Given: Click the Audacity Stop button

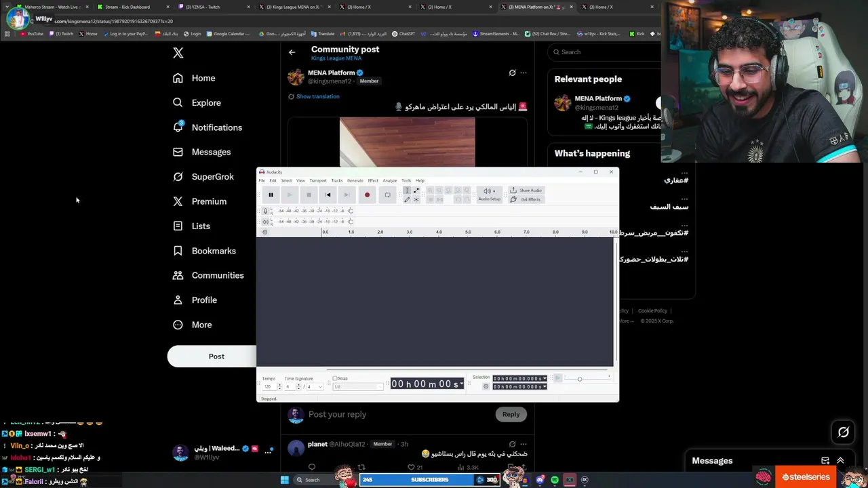Looking at the screenshot, I should pos(309,195).
